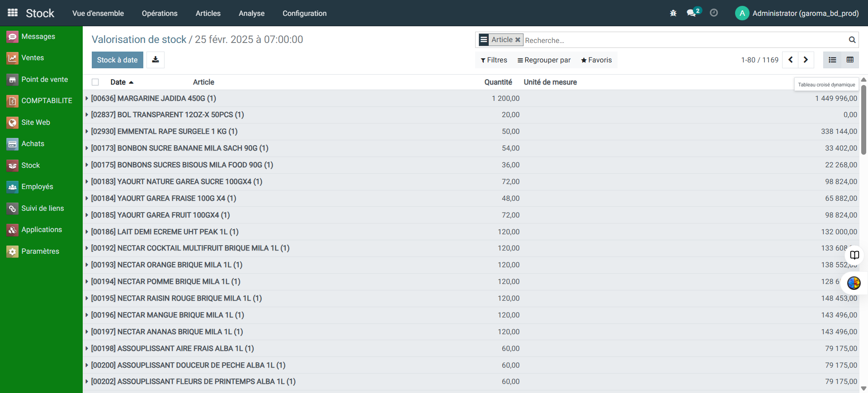Click the download export icon
Viewport: 868px width, 393px height.
156,60
